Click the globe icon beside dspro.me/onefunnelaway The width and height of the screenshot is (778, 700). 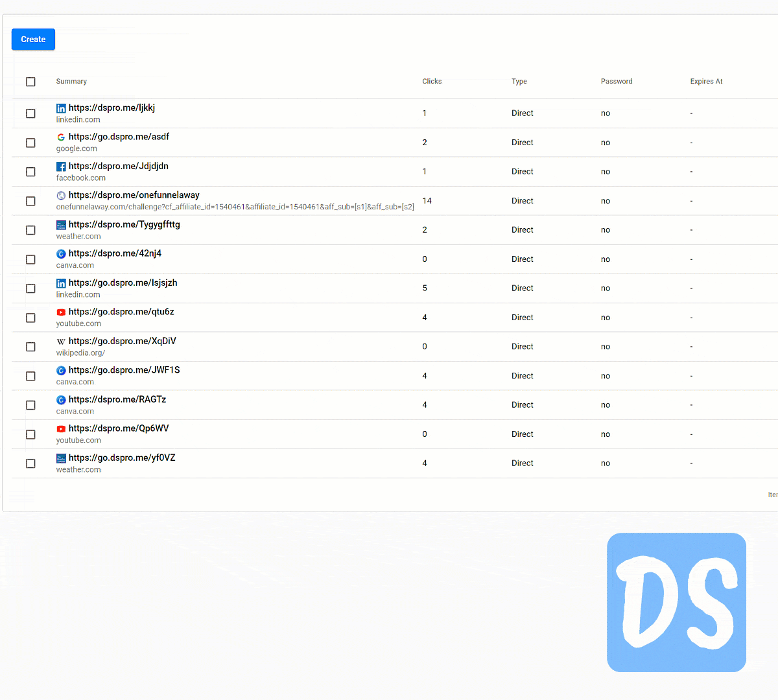click(61, 196)
